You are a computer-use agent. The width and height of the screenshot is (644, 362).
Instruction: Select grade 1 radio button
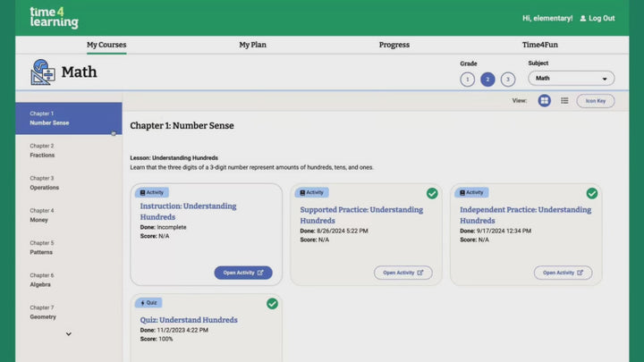pyautogui.click(x=467, y=80)
